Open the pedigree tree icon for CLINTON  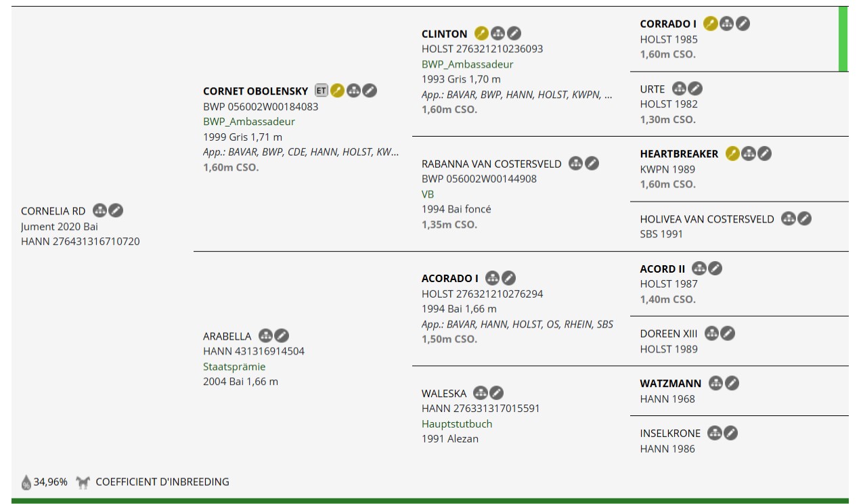(x=498, y=33)
